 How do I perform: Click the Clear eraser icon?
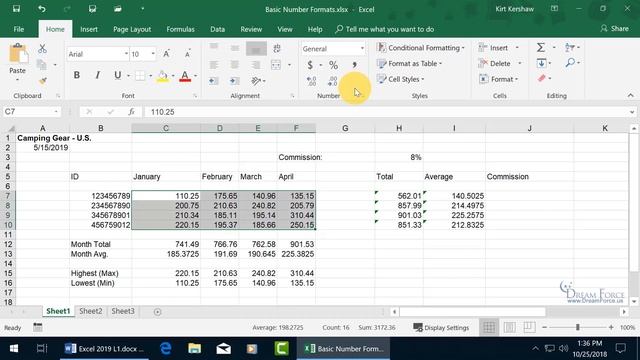click(542, 78)
